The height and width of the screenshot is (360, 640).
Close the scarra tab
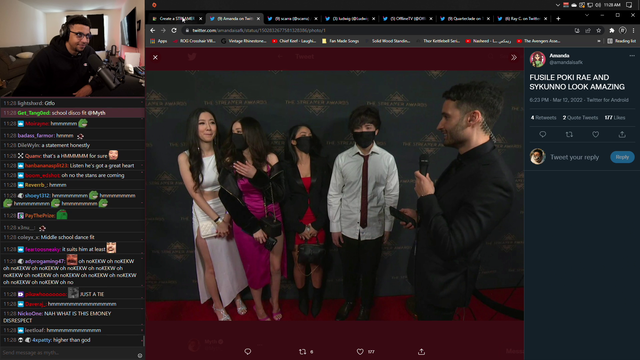click(x=316, y=19)
